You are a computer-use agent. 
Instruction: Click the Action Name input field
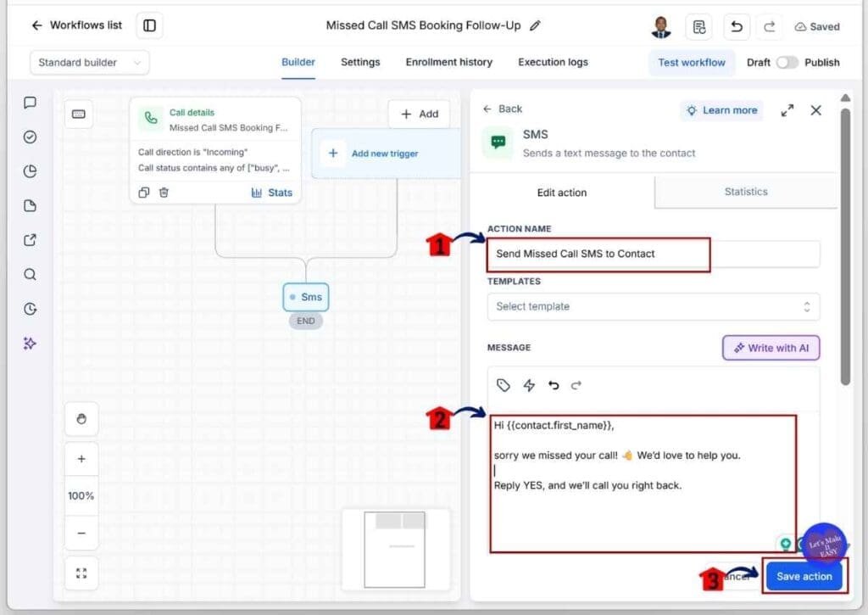654,254
